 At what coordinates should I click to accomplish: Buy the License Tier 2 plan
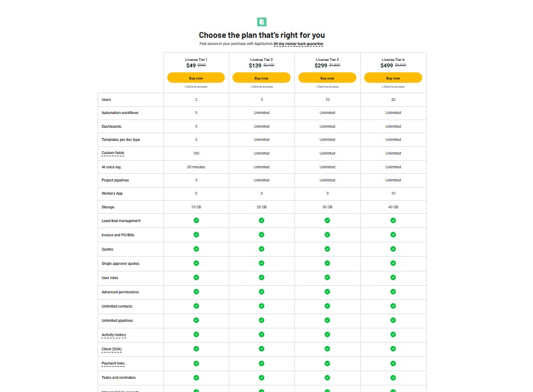(262, 77)
